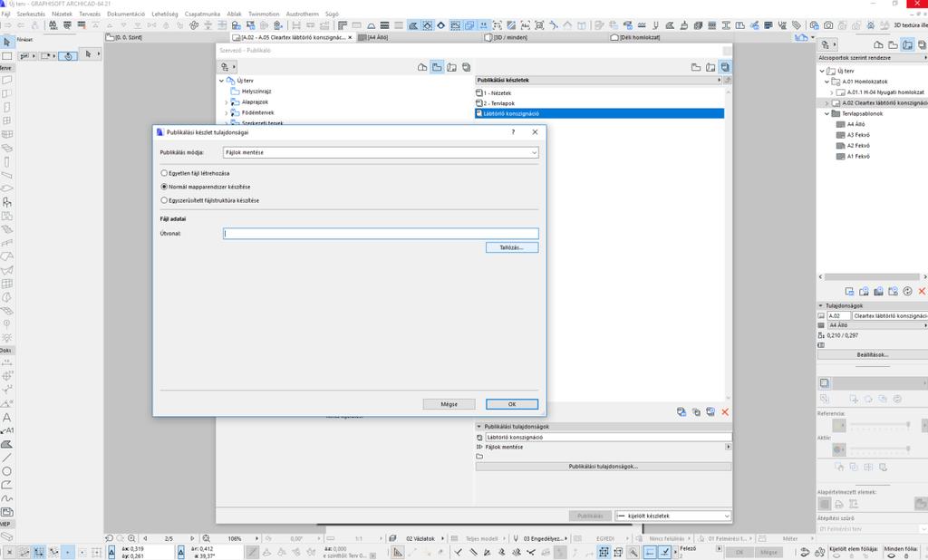Delete selected publisher set with red X
Viewport: 928px width, 560px height.
(725, 411)
